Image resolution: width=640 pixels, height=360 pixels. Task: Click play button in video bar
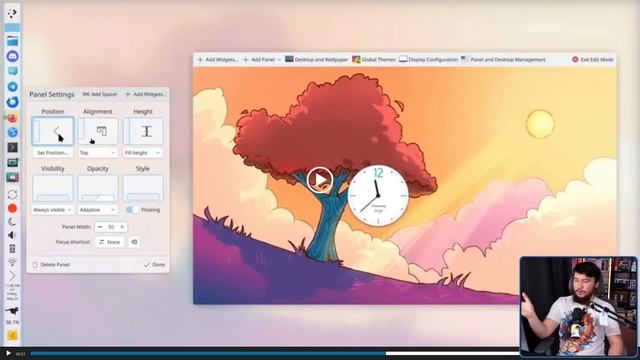pos(8,353)
